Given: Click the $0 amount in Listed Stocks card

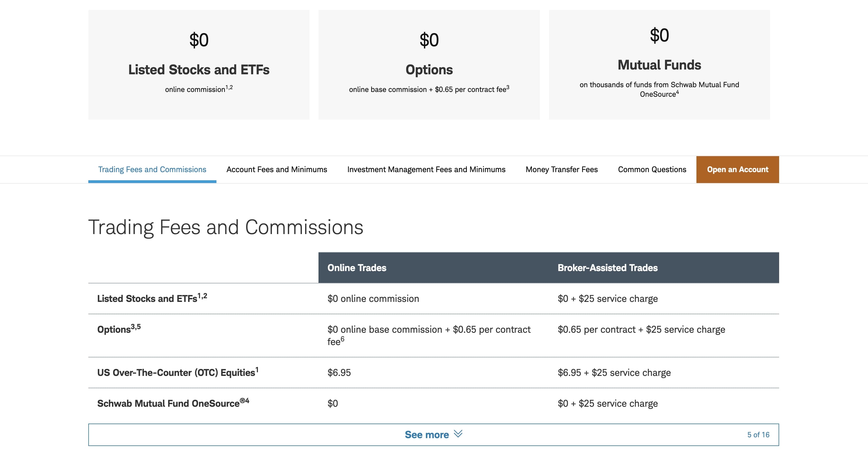Looking at the screenshot, I should pyautogui.click(x=199, y=40).
